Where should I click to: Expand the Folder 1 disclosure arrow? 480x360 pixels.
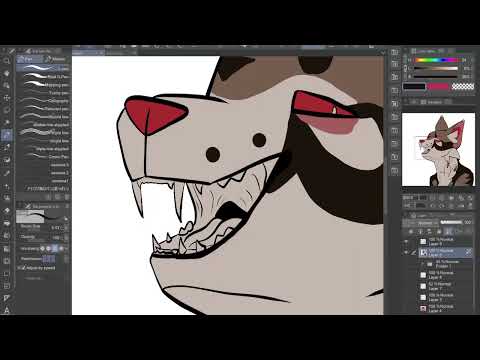click(x=422, y=263)
